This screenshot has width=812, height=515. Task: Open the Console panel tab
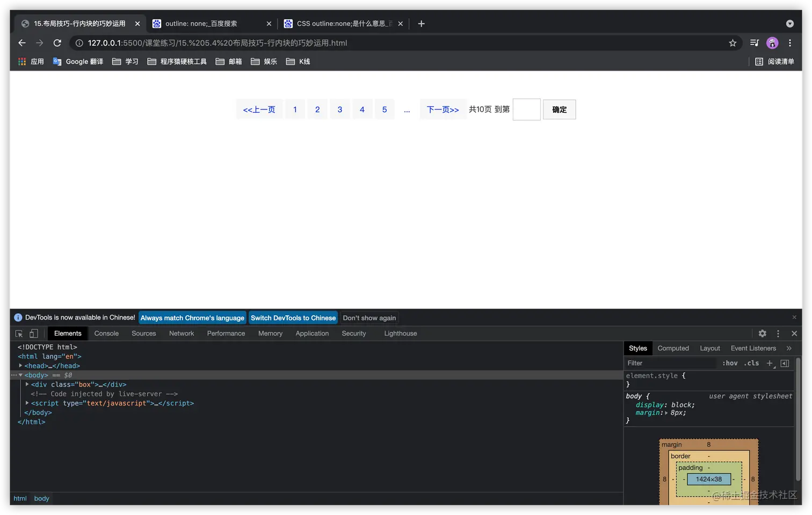point(106,333)
